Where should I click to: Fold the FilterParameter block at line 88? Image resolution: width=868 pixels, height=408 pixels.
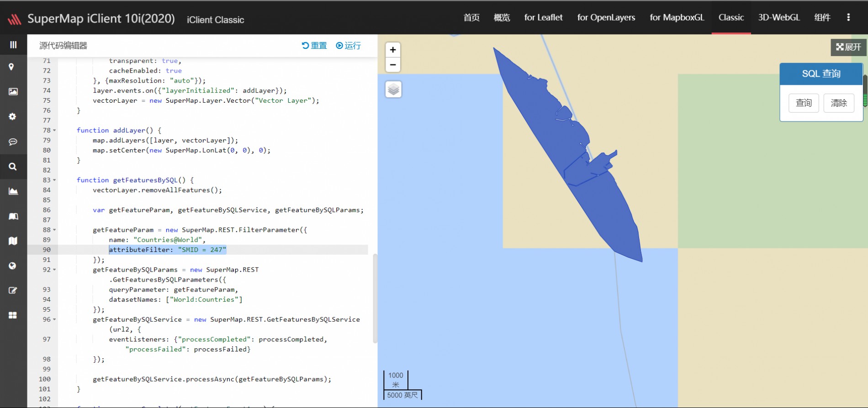[54, 230]
